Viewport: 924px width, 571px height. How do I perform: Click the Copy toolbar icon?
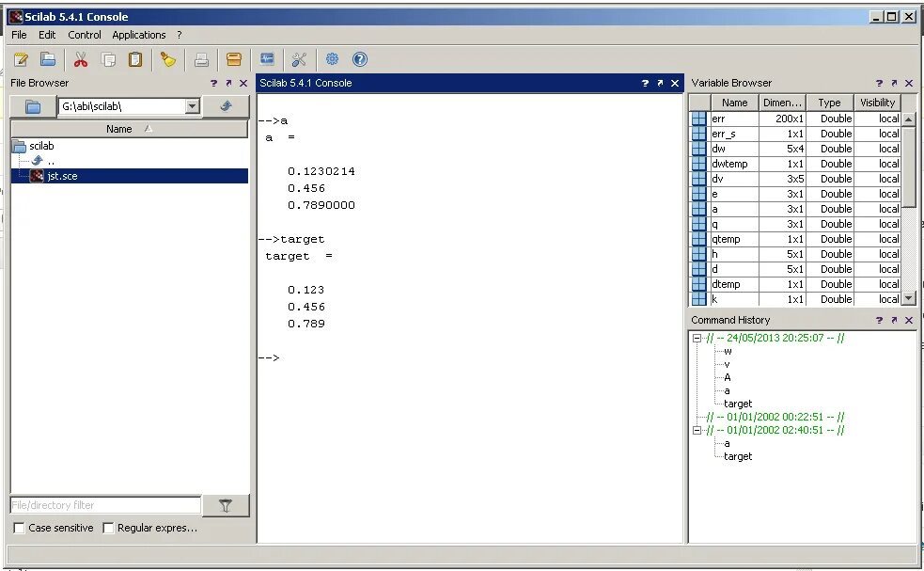pos(108,59)
